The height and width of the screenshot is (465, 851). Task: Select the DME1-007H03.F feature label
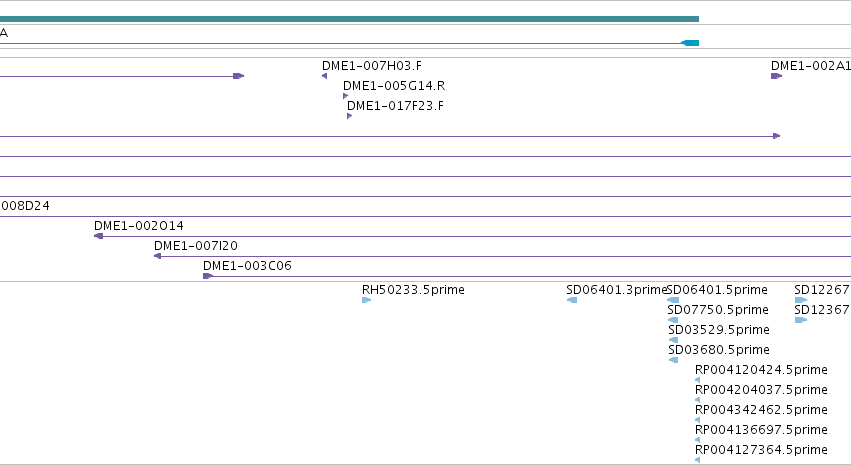click(x=372, y=66)
